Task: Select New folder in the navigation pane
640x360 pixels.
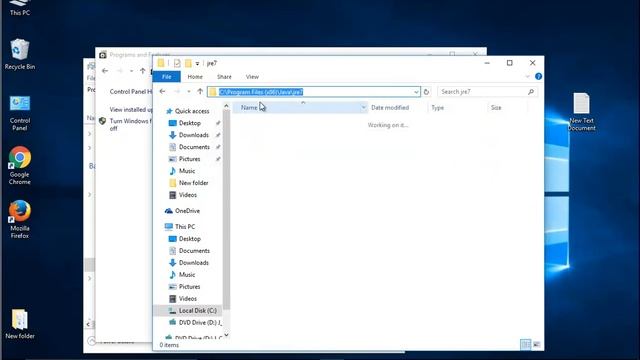Action: click(193, 183)
